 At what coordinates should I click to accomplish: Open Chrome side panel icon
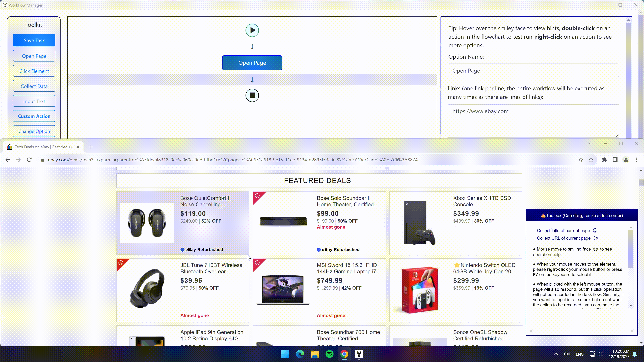pos(615,160)
